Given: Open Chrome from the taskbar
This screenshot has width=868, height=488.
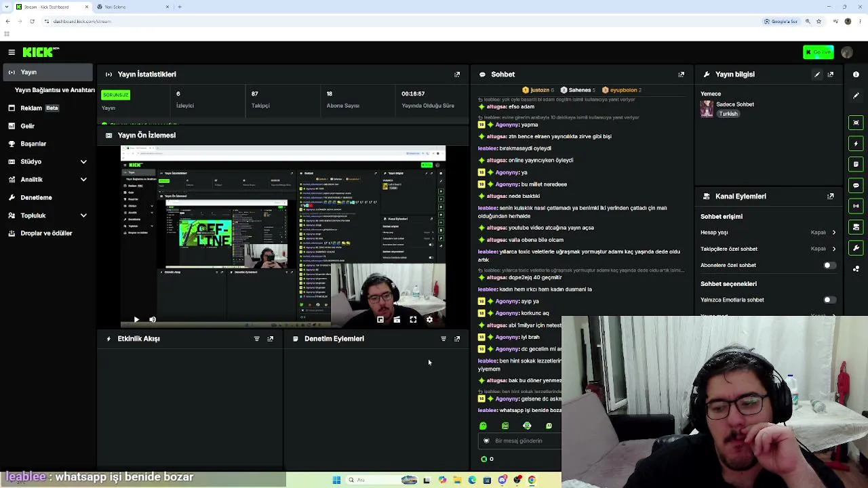Looking at the screenshot, I should pyautogui.click(x=532, y=480).
